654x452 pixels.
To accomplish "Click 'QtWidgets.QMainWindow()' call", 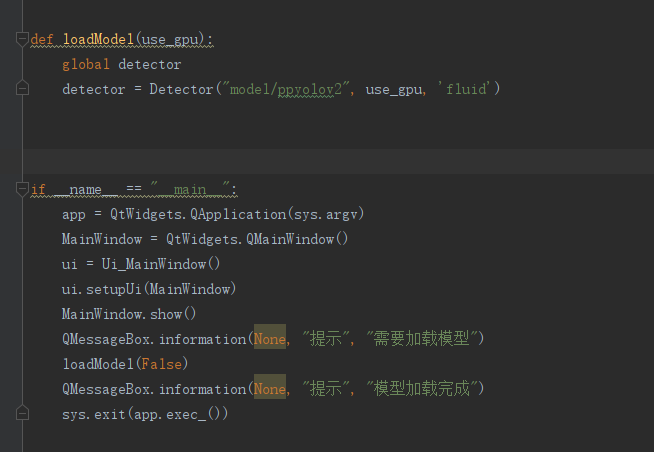I will click(257, 239).
